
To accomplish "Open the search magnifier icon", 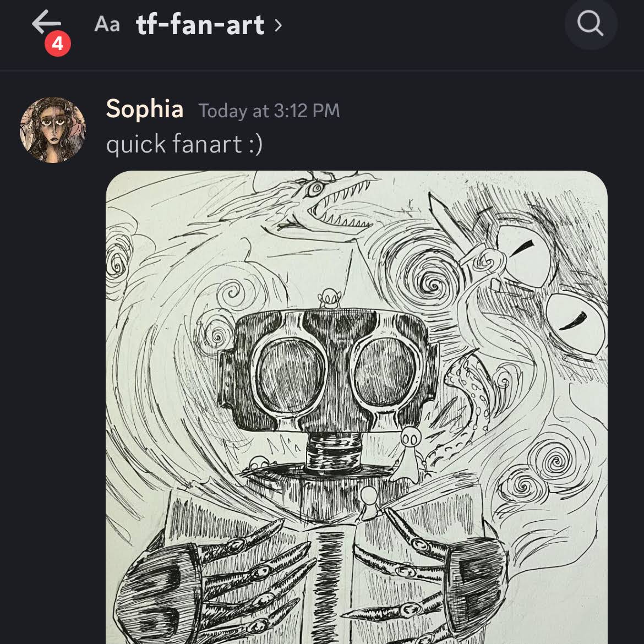I will click(x=591, y=24).
